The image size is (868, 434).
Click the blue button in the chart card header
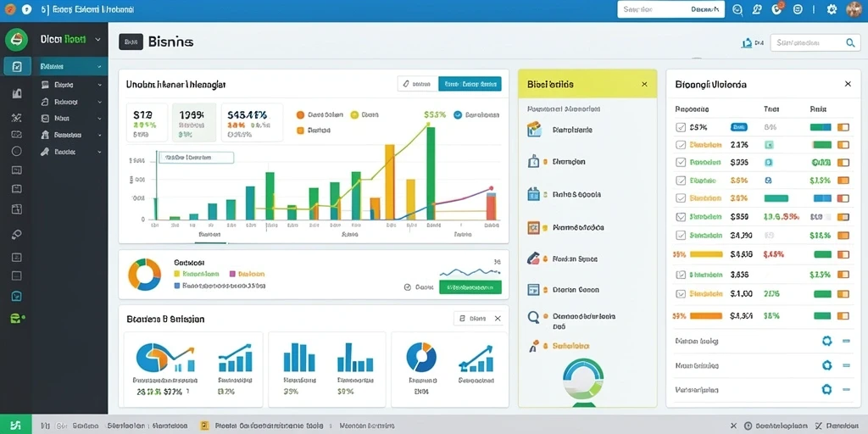coord(470,84)
